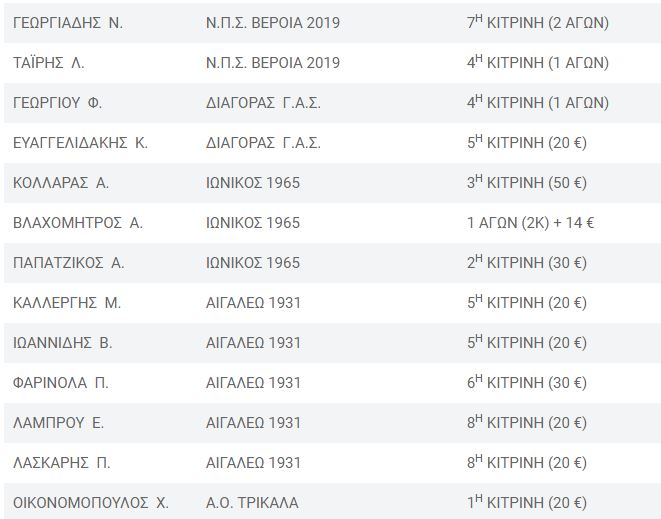Select the Α.Ο. ΤΡΙΚΑΛΑ team cell
Viewport: 661px width, 519px height.
[252, 503]
